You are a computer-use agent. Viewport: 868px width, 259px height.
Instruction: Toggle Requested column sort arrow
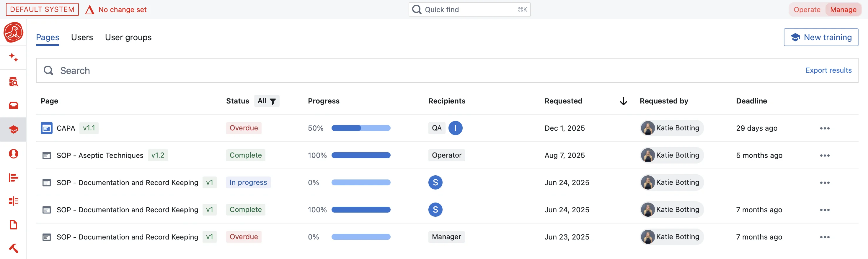tap(623, 101)
